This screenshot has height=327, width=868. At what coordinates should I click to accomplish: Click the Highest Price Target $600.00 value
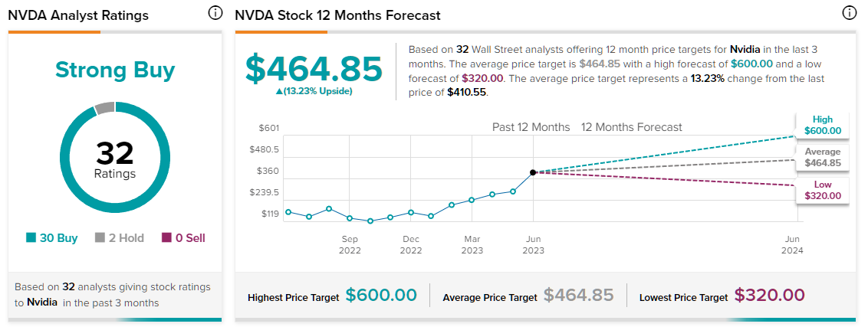381,296
